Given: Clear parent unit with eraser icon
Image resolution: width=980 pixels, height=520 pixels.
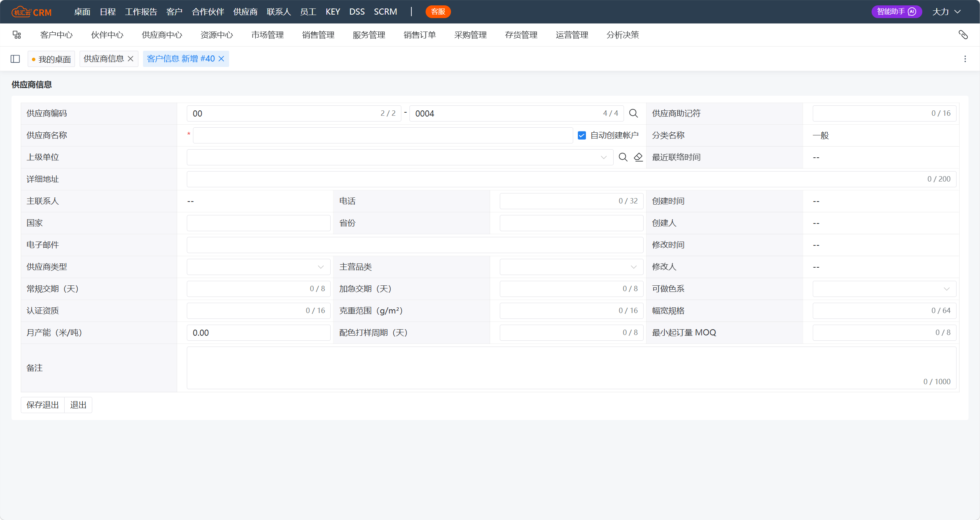Looking at the screenshot, I should [638, 157].
